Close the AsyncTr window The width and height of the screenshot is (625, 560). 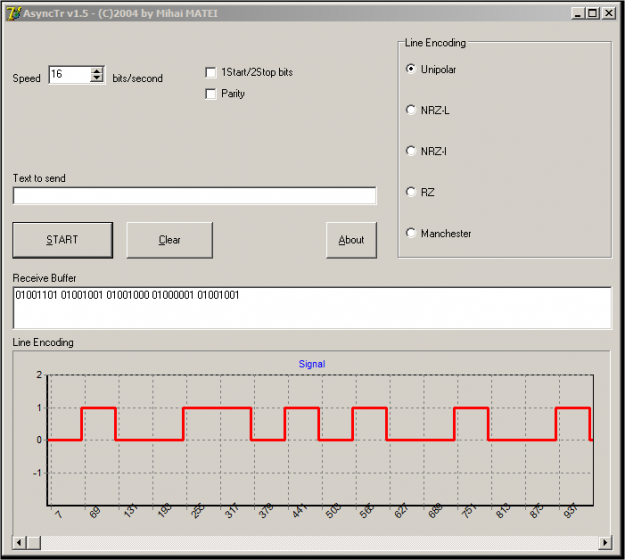[609, 14]
